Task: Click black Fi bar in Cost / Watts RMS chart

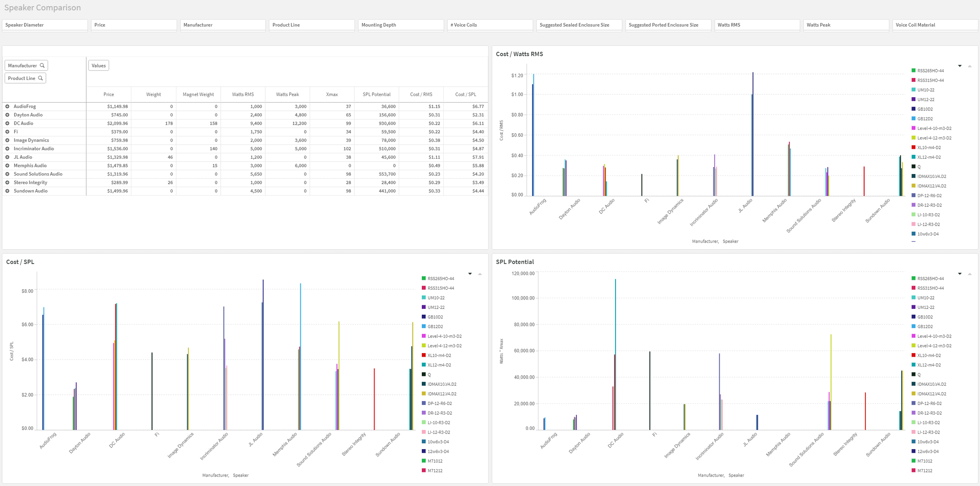Action: pos(642,185)
